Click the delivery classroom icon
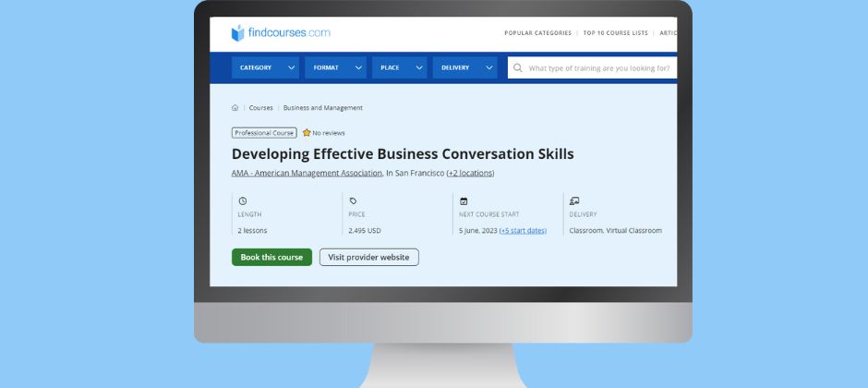 pos(574,200)
